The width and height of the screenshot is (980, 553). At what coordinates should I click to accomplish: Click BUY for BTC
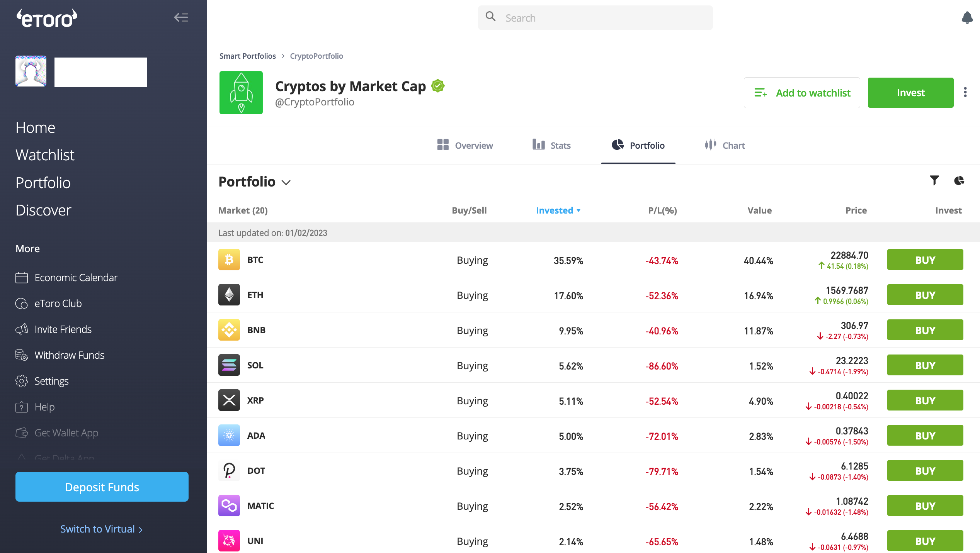(x=925, y=260)
